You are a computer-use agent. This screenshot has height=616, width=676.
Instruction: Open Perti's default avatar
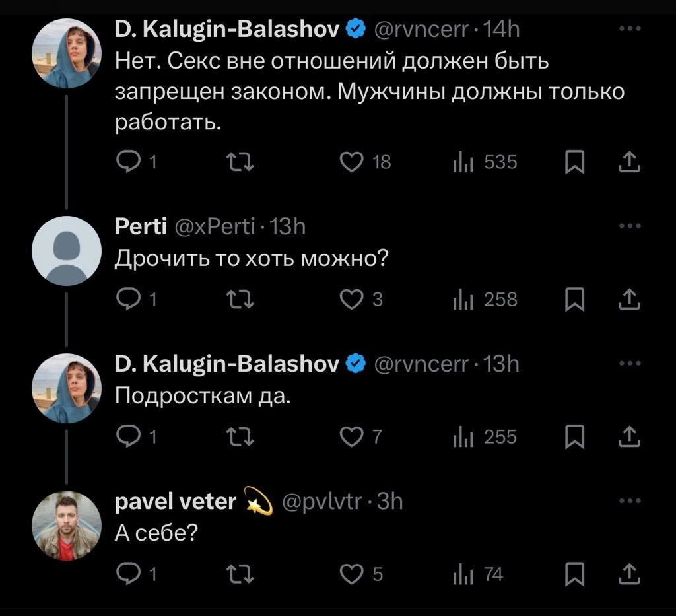[x=67, y=251]
